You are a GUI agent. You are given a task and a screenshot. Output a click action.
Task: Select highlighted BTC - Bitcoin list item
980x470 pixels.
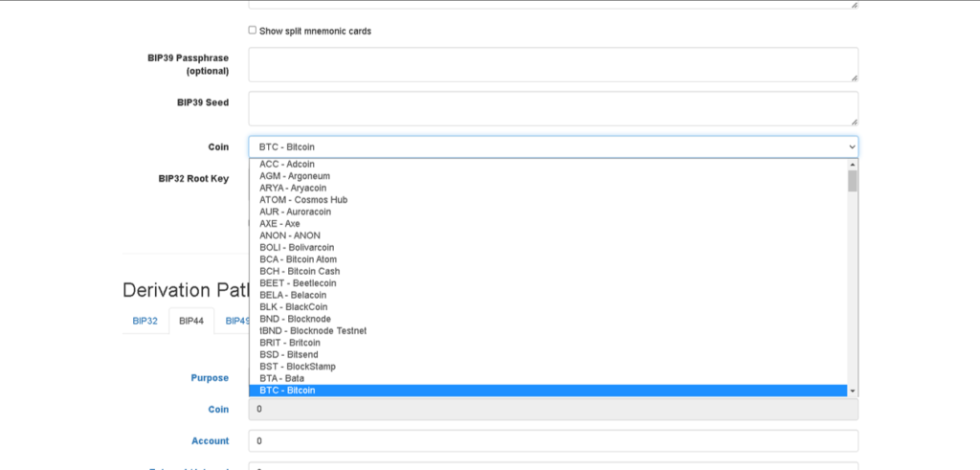tap(548, 390)
